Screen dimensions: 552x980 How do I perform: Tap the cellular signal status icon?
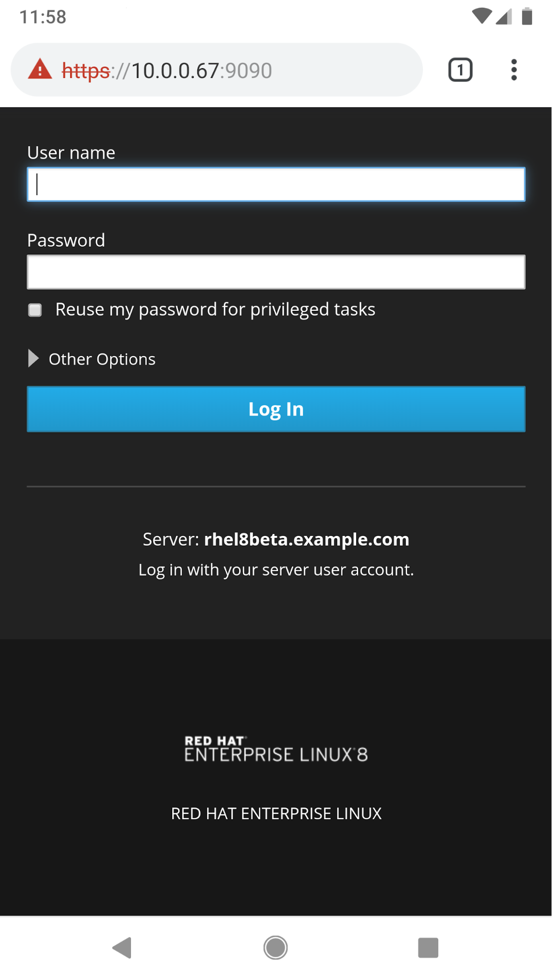point(504,16)
